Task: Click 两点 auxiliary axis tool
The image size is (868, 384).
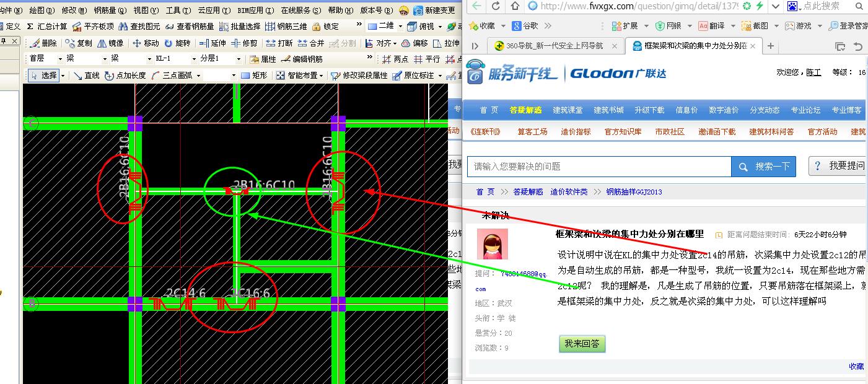Action: [395, 59]
